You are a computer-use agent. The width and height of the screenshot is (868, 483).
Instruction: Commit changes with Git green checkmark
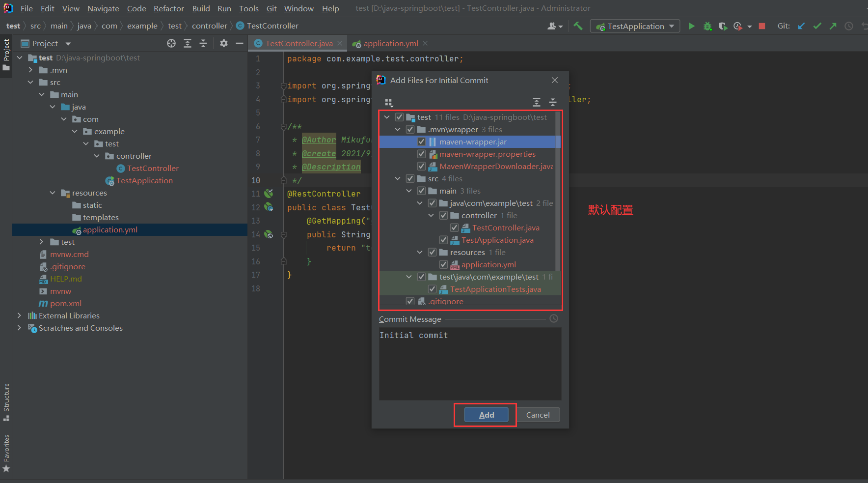(817, 26)
